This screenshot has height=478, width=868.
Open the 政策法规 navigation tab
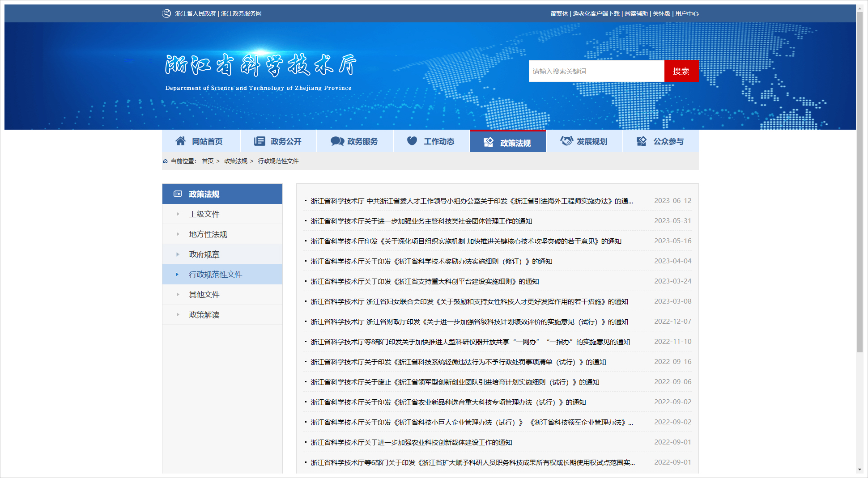click(x=508, y=142)
